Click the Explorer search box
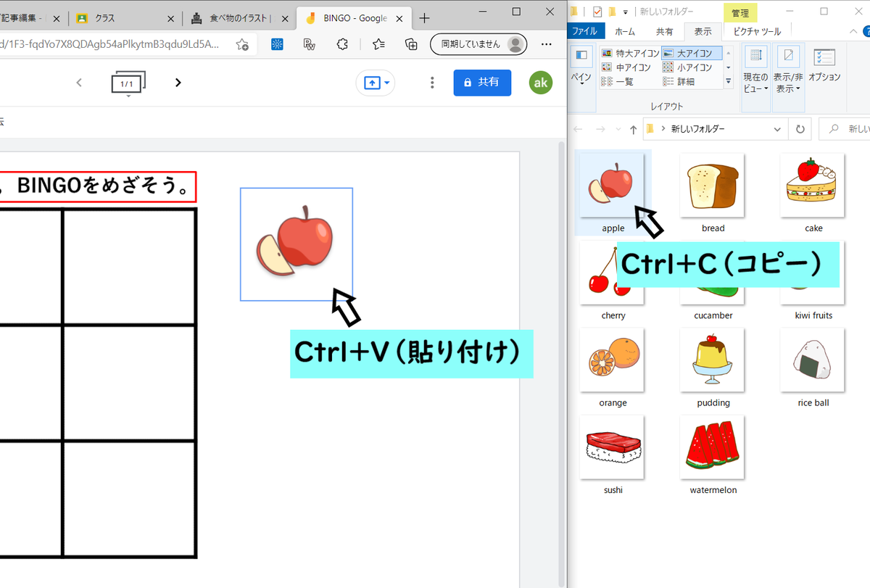The width and height of the screenshot is (870, 588). (x=845, y=129)
